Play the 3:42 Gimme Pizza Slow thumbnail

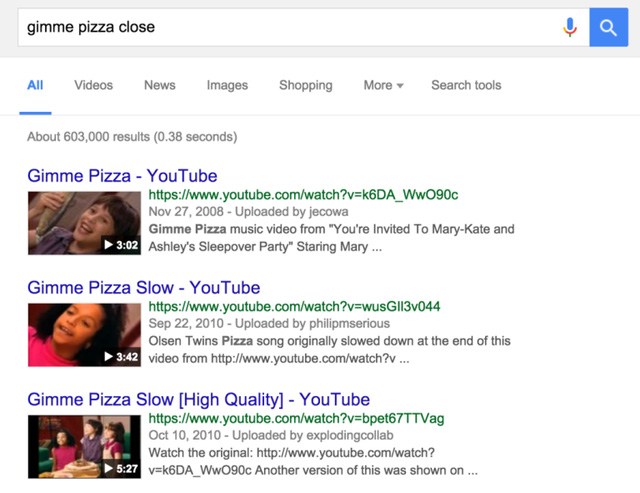pyautogui.click(x=84, y=335)
